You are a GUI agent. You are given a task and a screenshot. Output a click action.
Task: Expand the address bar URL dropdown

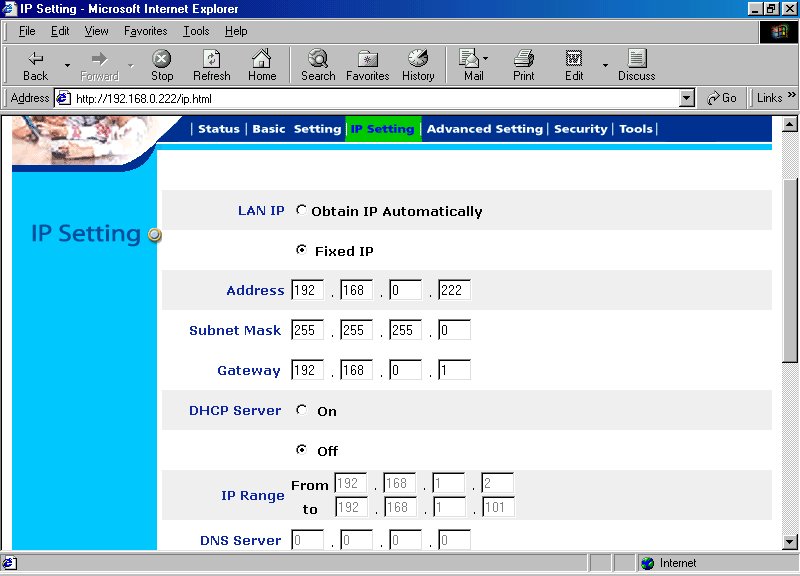pyautogui.click(x=686, y=98)
